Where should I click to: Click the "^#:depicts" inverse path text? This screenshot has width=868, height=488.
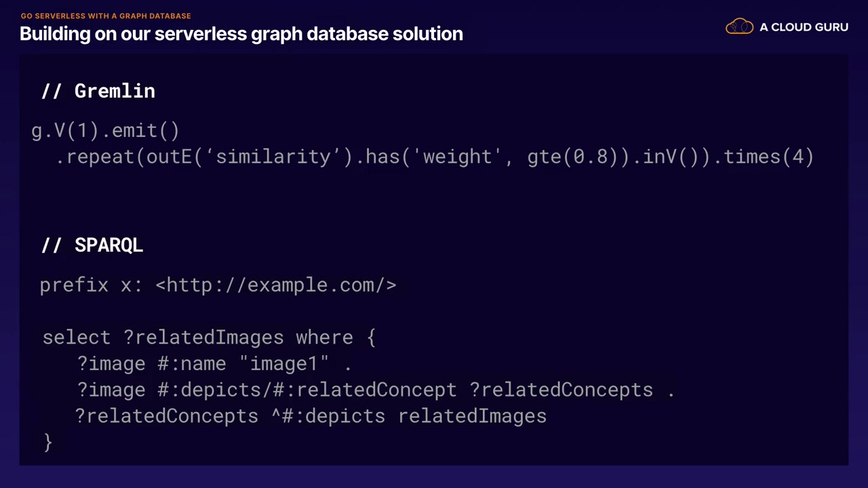pos(329,416)
